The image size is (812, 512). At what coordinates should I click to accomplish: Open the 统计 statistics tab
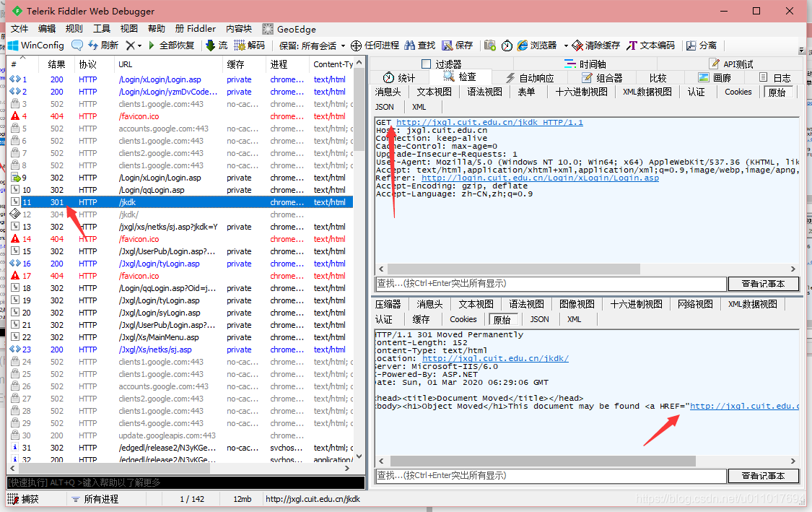[398, 78]
